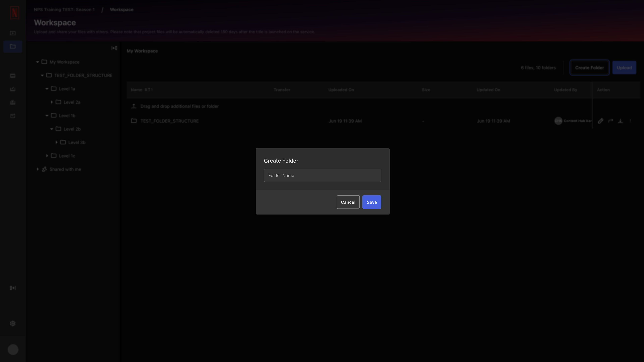Click the My Workspace path label above table
644x362 pixels.
pyautogui.click(x=142, y=51)
